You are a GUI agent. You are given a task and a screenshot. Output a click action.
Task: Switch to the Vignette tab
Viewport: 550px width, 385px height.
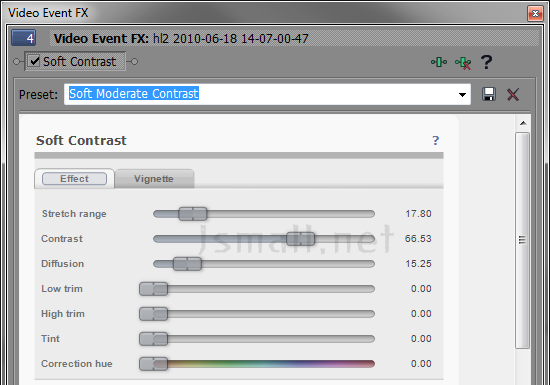point(154,179)
